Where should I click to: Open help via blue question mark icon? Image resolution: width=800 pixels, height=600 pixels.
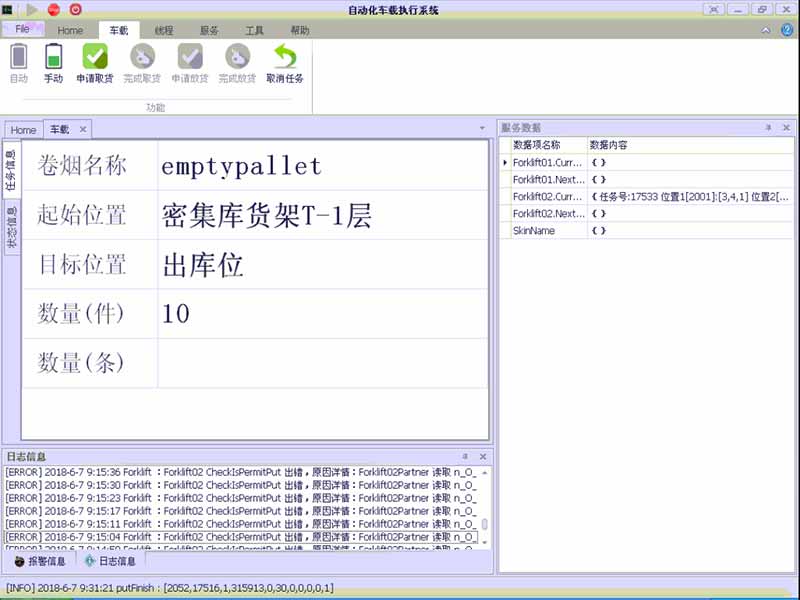(x=787, y=30)
